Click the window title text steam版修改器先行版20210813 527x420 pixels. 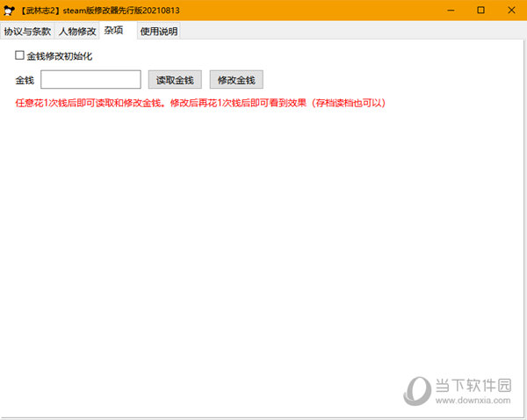click(x=121, y=11)
